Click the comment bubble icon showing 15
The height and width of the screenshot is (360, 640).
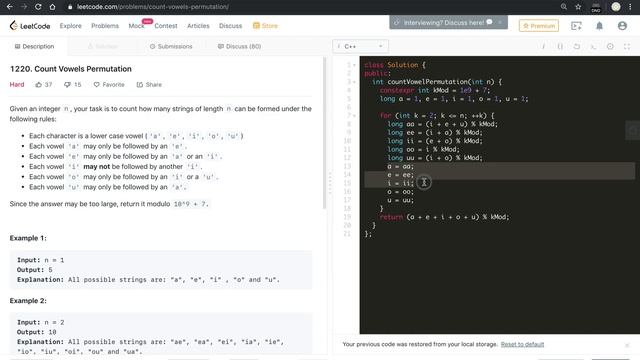(x=67, y=84)
